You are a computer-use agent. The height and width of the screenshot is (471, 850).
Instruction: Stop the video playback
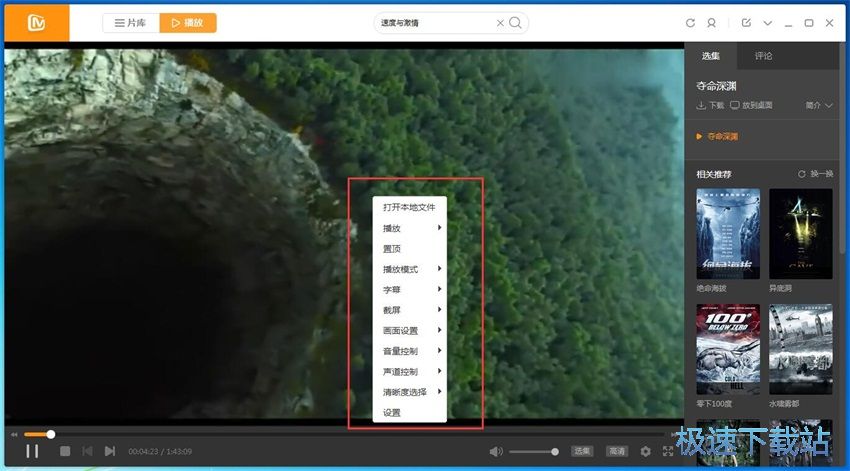pyautogui.click(x=65, y=451)
